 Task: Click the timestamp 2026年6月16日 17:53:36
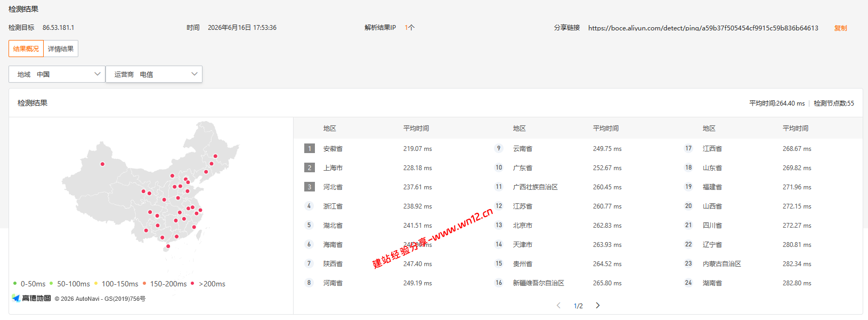(242, 28)
